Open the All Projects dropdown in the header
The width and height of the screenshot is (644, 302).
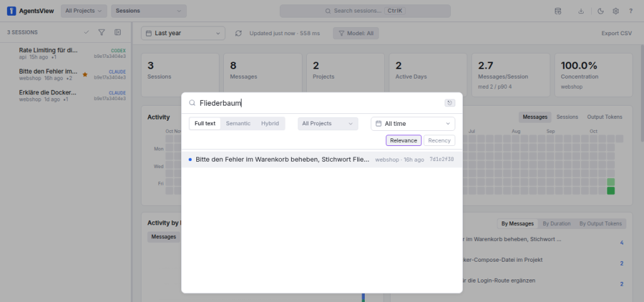84,11
